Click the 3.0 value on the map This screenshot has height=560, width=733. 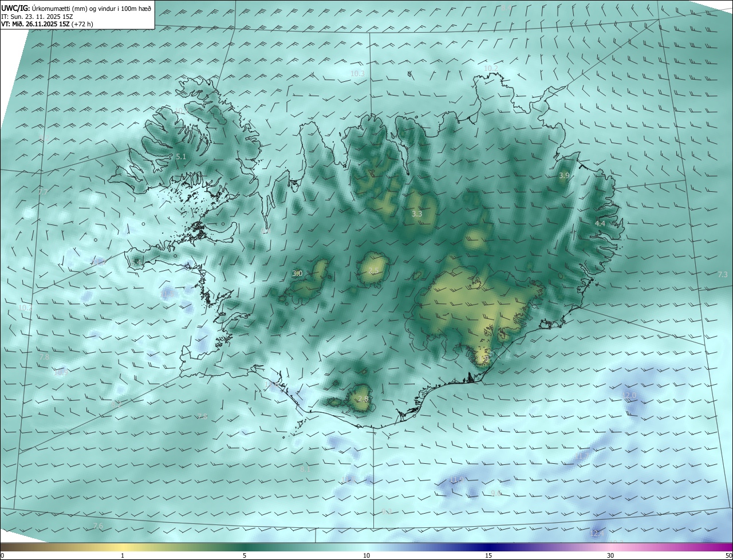[297, 274]
